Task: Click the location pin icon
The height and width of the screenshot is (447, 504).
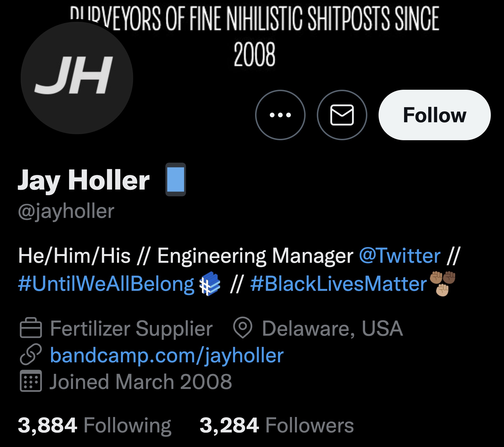Action: click(243, 327)
